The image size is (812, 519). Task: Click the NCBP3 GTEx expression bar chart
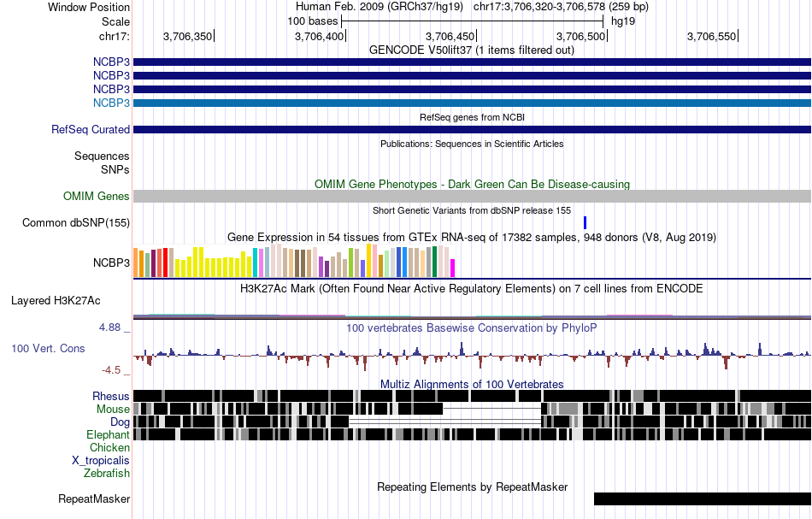point(294,261)
